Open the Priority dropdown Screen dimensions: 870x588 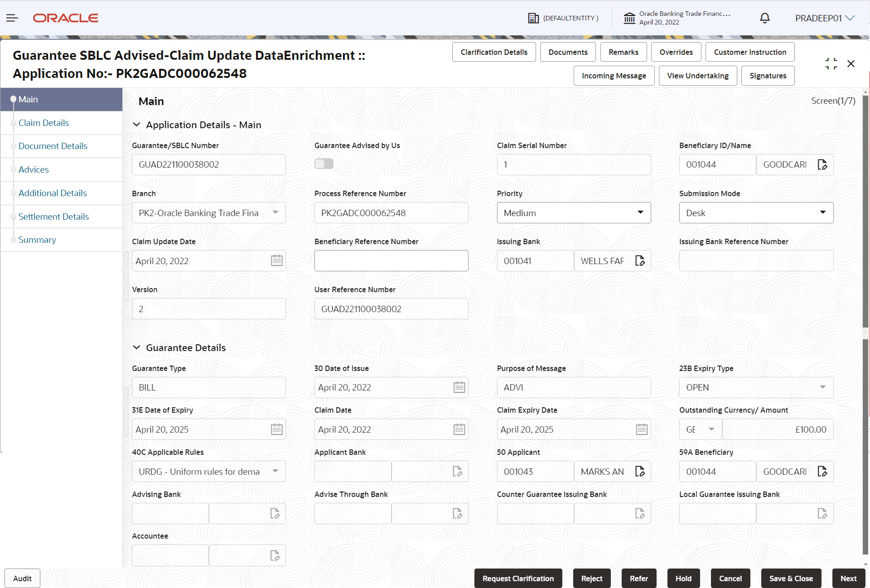[x=574, y=213]
